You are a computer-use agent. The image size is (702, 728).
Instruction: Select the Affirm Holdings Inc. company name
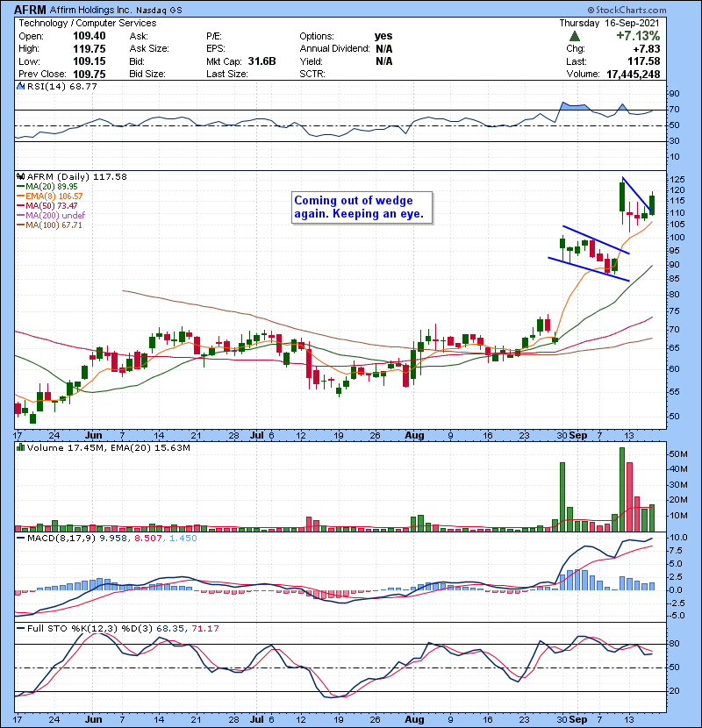point(90,10)
